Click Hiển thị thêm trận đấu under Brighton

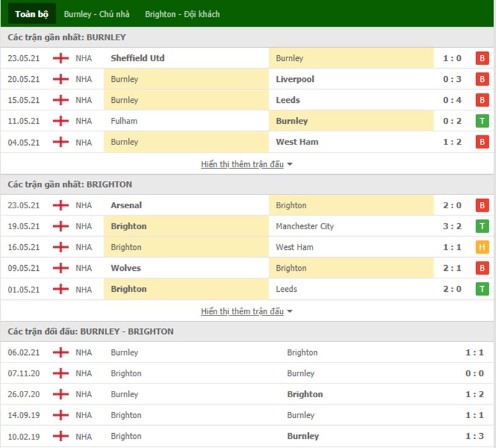click(x=242, y=311)
